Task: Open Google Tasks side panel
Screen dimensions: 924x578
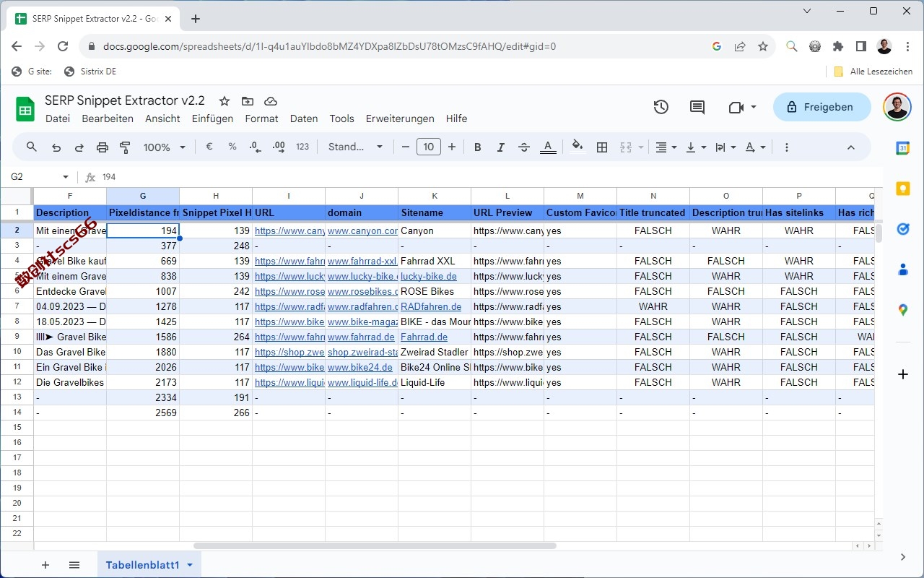Action: pos(902,229)
